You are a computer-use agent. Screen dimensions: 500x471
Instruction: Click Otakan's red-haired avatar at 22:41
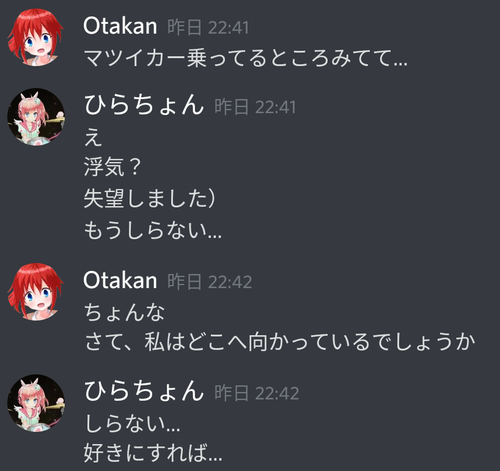[x=36, y=37]
